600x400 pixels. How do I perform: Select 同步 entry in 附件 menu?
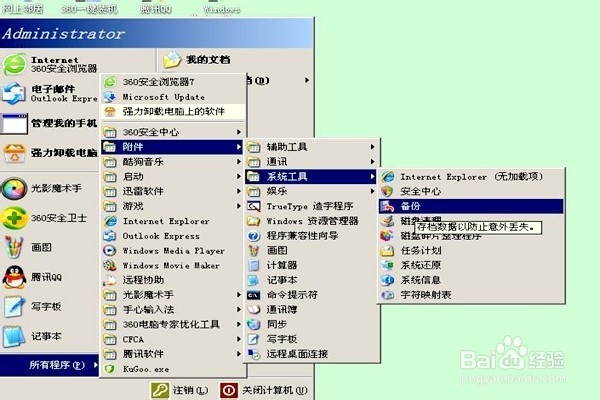click(311, 325)
